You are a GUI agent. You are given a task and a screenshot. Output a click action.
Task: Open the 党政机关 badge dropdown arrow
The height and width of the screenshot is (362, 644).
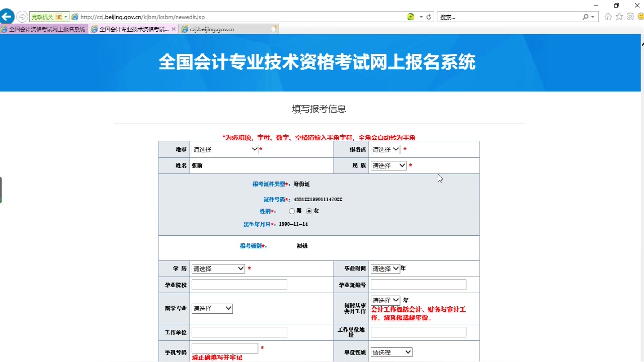click(66, 17)
